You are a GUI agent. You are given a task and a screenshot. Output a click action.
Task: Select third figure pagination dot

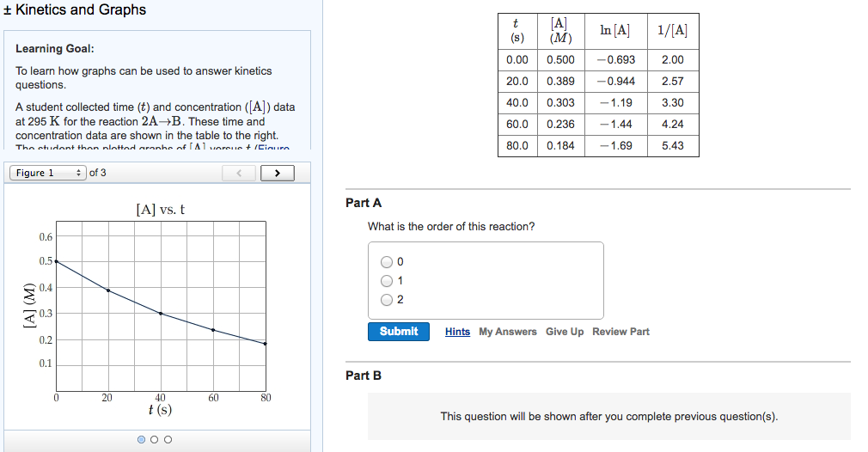pyautogui.click(x=168, y=439)
